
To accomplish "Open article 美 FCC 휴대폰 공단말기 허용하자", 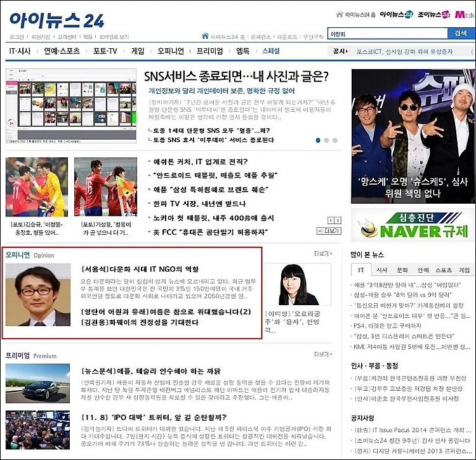I will click(x=211, y=232).
